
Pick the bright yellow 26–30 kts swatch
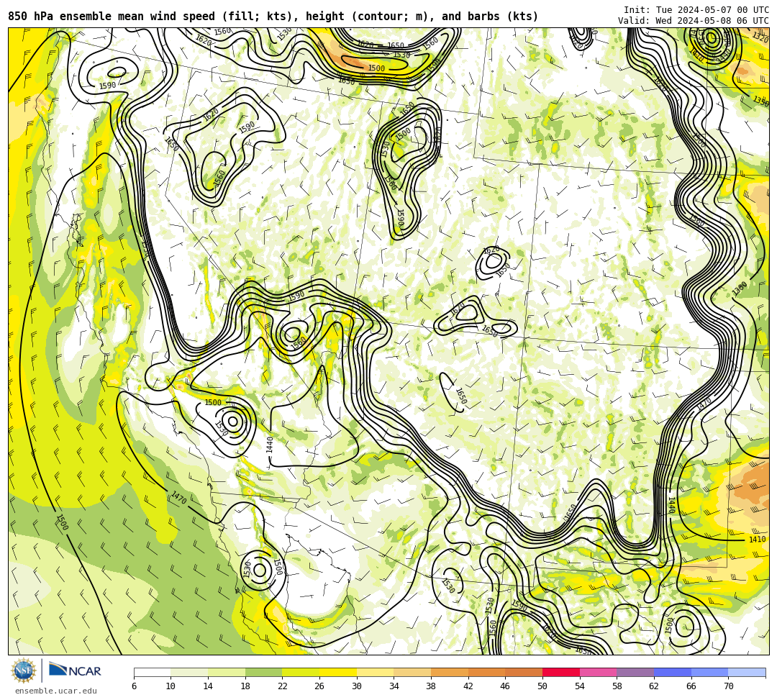[338, 672]
